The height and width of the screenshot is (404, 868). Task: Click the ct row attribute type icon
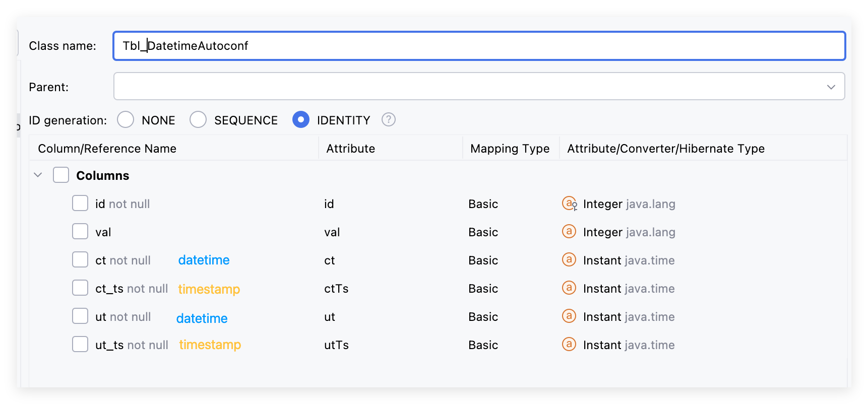pos(569,260)
